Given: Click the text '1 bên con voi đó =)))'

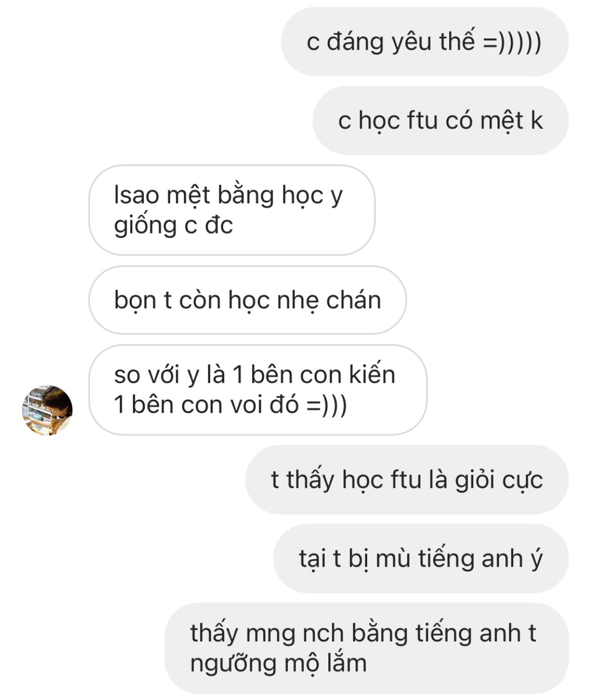Looking at the screenshot, I should (x=230, y=405).
